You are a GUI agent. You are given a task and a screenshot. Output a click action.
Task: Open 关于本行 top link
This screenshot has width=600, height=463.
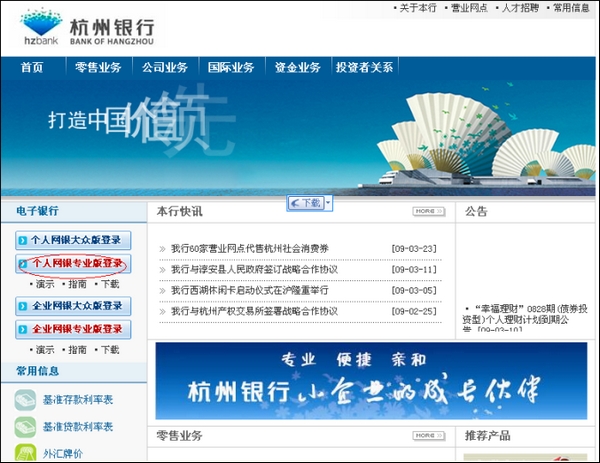point(418,8)
